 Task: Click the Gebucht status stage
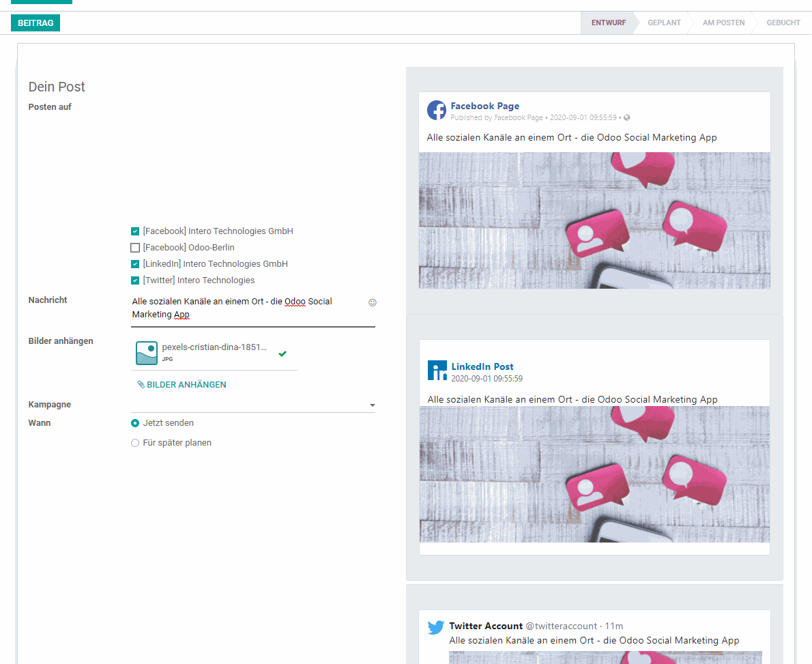click(783, 23)
